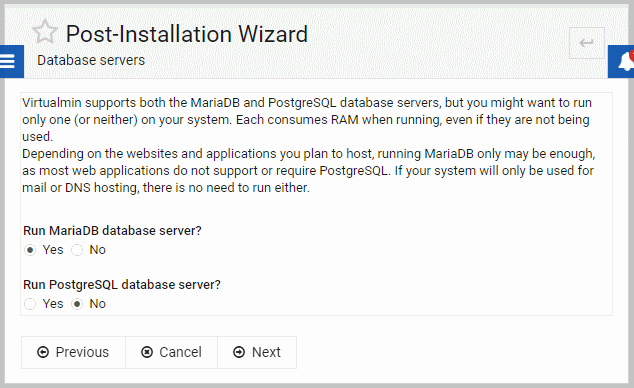Click the Cancel cross icon

click(x=147, y=352)
